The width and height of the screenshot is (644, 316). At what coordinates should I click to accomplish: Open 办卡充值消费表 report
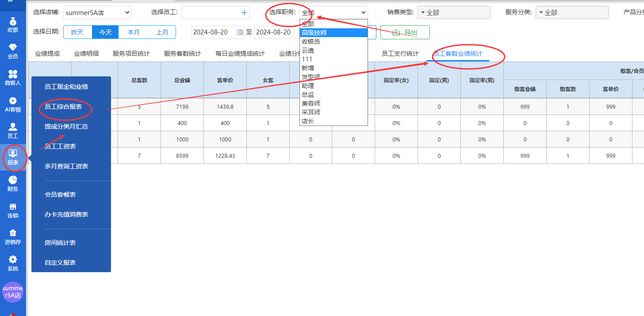66,214
